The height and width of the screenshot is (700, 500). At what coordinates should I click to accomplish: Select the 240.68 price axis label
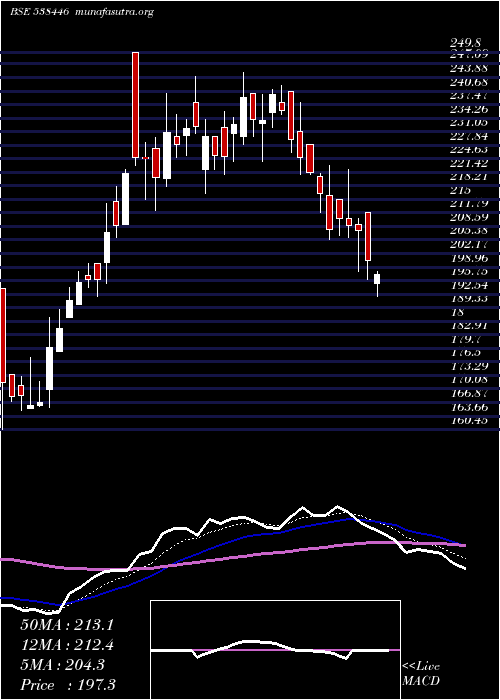tap(469, 83)
